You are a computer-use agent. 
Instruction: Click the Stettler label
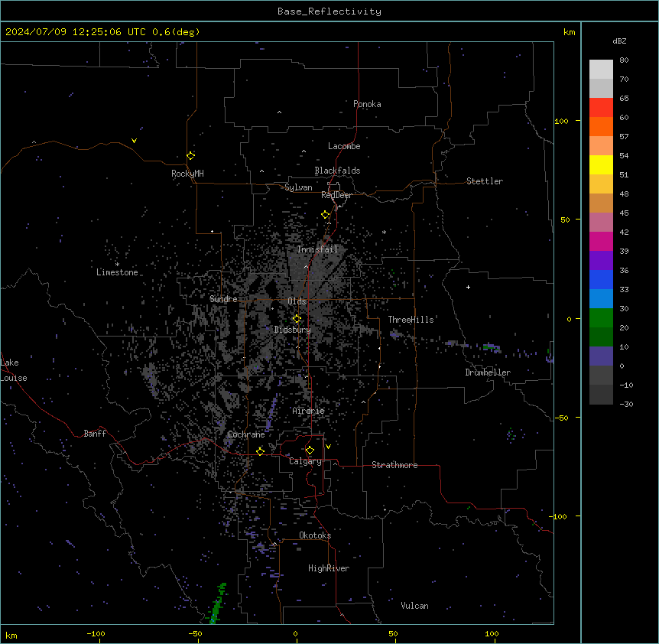point(485,181)
